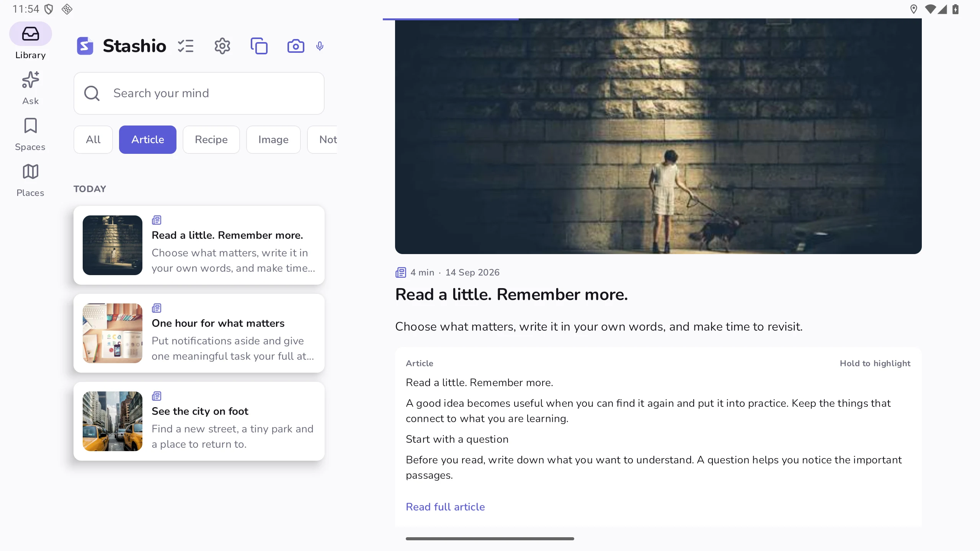Image resolution: width=980 pixels, height=551 pixels.
Task: Open 'Read a little. Remember more.' card
Action: pos(199,245)
